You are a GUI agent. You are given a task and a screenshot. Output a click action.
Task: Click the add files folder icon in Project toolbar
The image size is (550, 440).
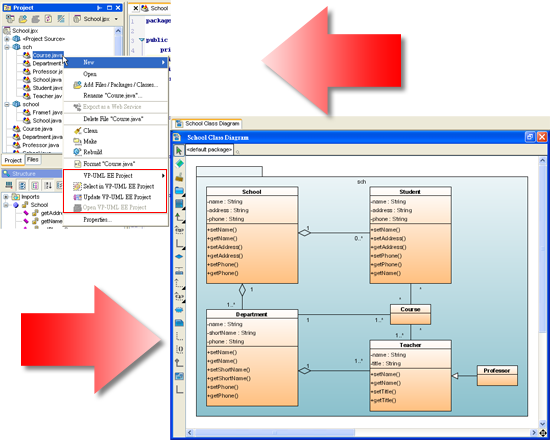pos(23,19)
